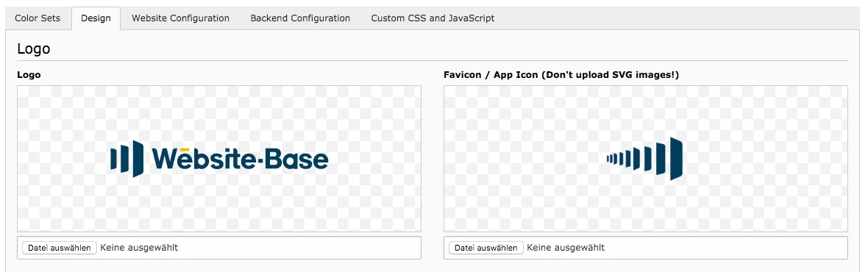Image resolution: width=868 pixels, height=272 pixels.
Task: Select the Logo preview checkerboard area
Action: [x=219, y=159]
